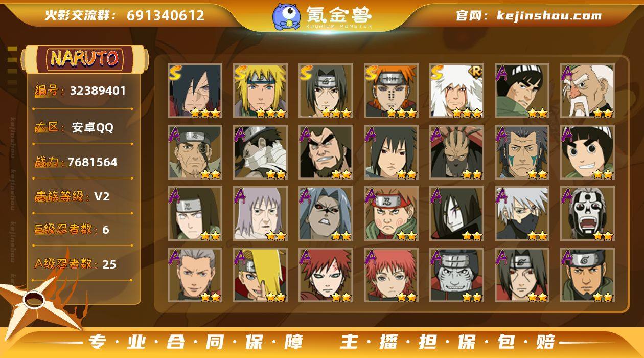
Task: Click the QQ group number 691340612
Action: click(x=166, y=15)
